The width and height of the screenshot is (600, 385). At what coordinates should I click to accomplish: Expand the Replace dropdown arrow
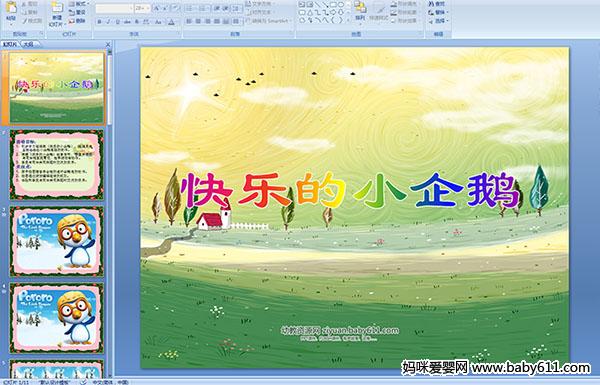448,12
